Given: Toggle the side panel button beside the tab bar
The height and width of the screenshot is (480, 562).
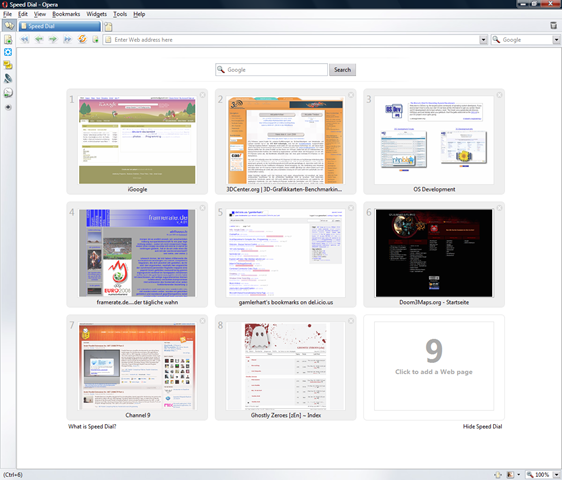Looking at the screenshot, I should [9, 26].
